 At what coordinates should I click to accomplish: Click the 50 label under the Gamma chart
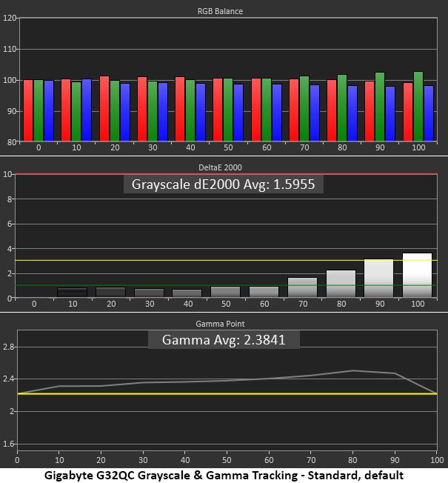227,460
